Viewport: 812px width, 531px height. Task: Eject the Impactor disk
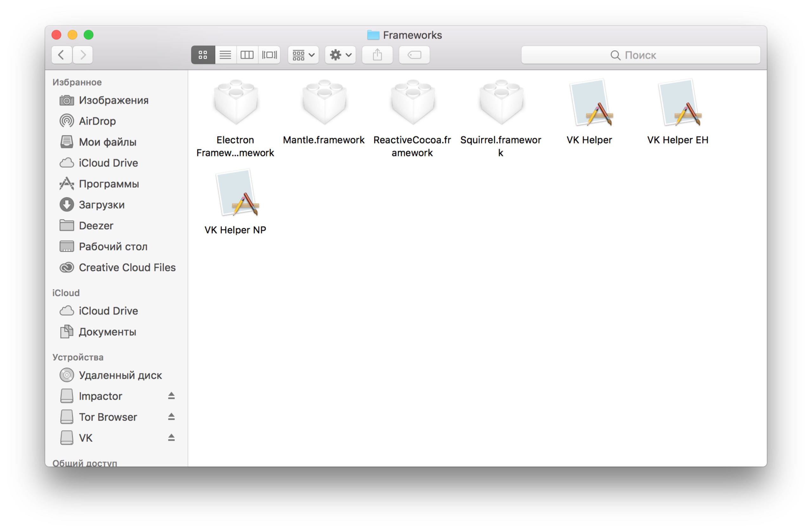171,396
